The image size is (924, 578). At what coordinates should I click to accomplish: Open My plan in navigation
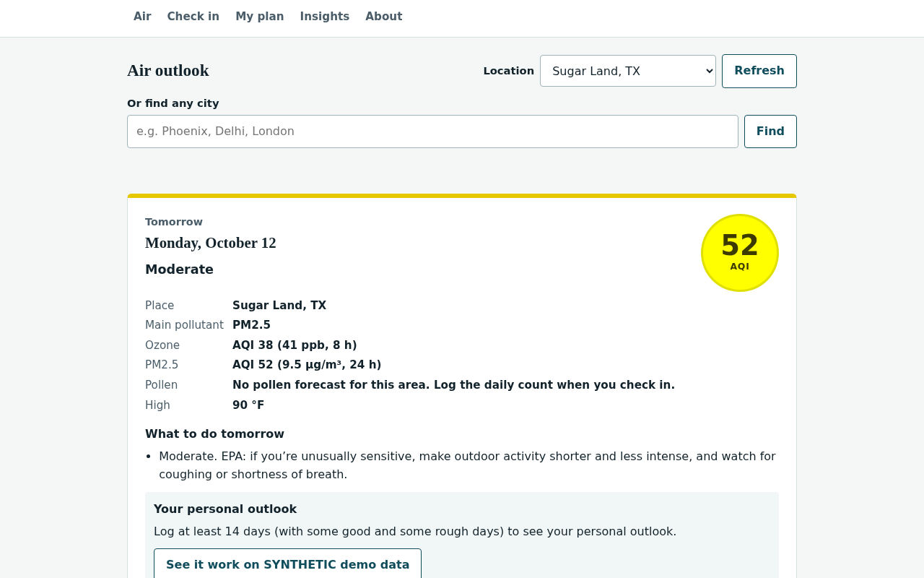point(260,17)
